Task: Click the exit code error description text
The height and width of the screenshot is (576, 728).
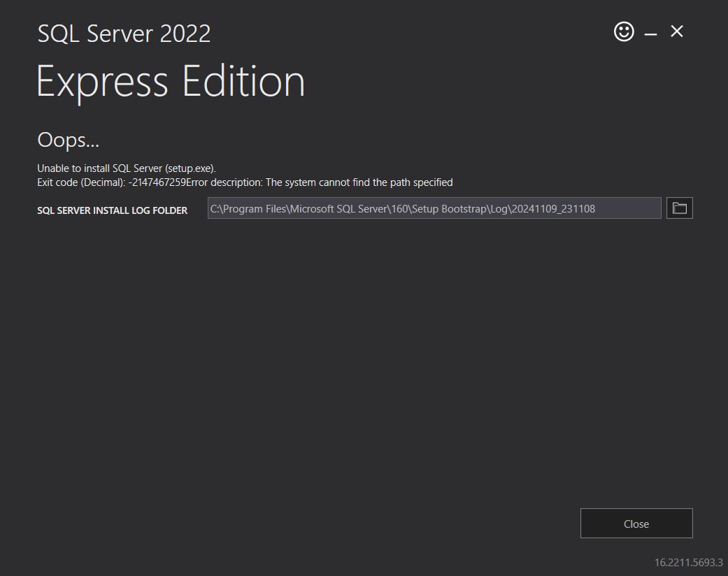Action: tap(246, 182)
